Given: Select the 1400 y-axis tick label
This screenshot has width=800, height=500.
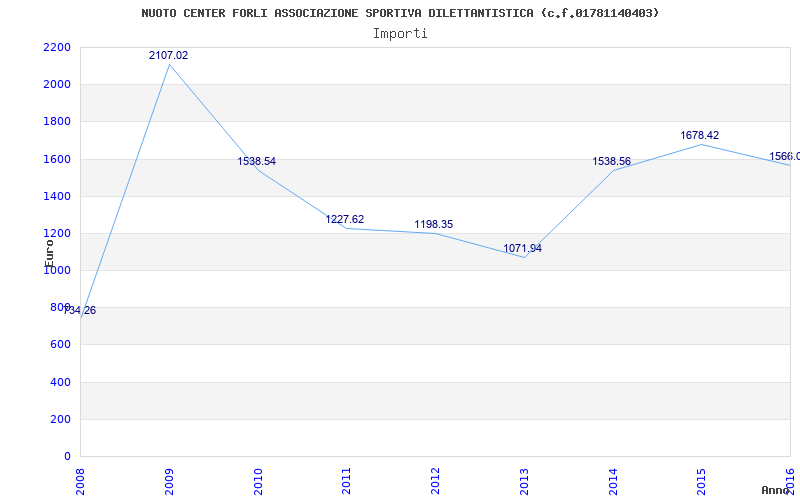Looking at the screenshot, I should (57, 196).
